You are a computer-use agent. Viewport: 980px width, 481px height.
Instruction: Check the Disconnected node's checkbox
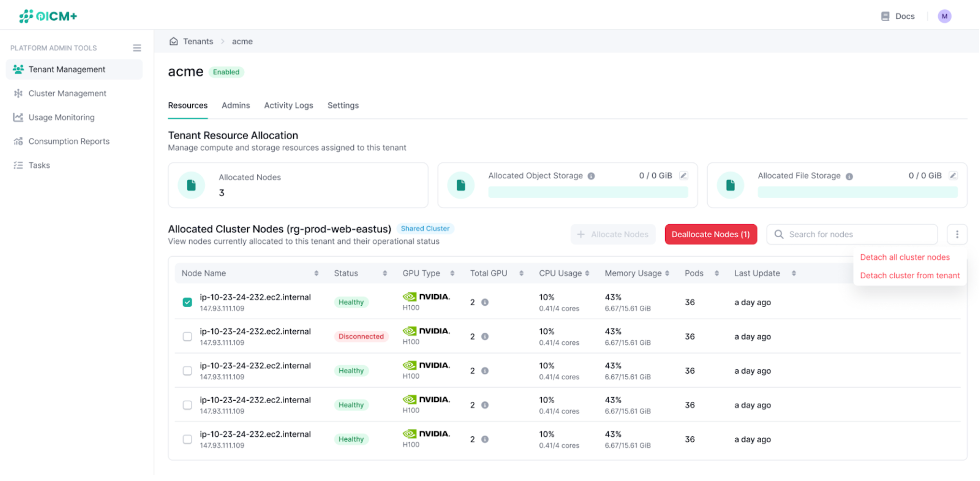click(187, 336)
